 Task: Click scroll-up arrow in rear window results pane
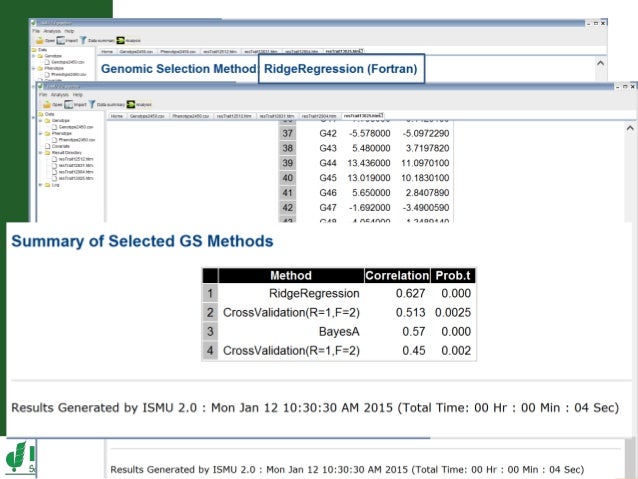(x=600, y=63)
